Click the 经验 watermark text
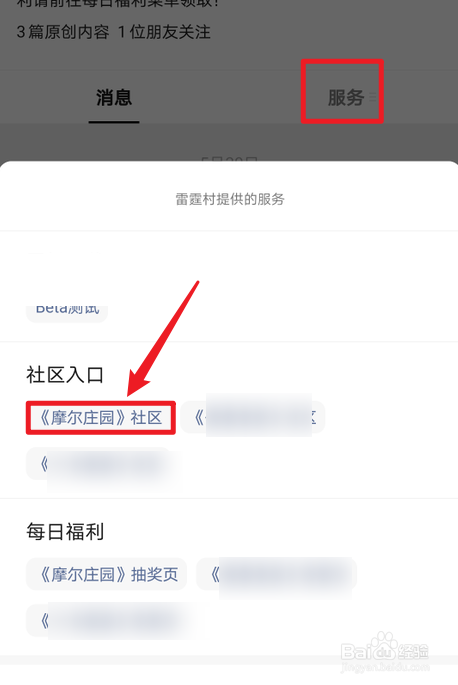 pyautogui.click(x=413, y=651)
